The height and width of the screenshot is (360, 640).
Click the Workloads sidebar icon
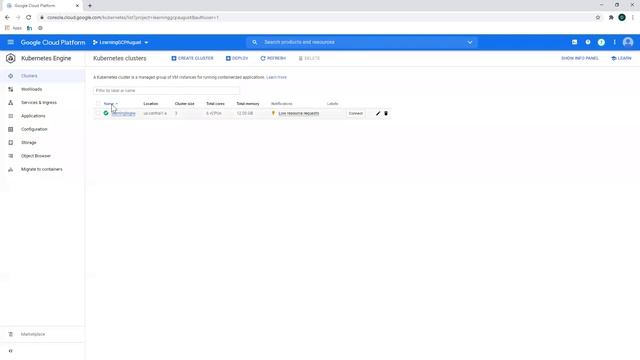tap(11, 89)
